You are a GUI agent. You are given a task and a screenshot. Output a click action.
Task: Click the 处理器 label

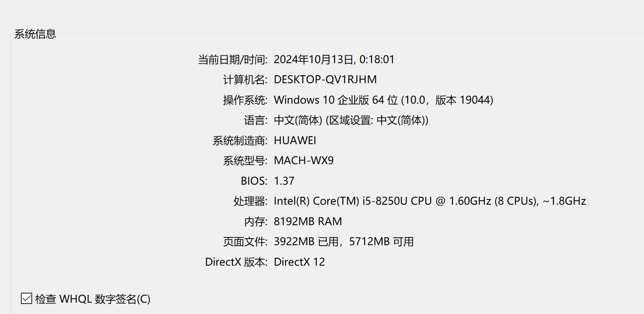point(250,201)
